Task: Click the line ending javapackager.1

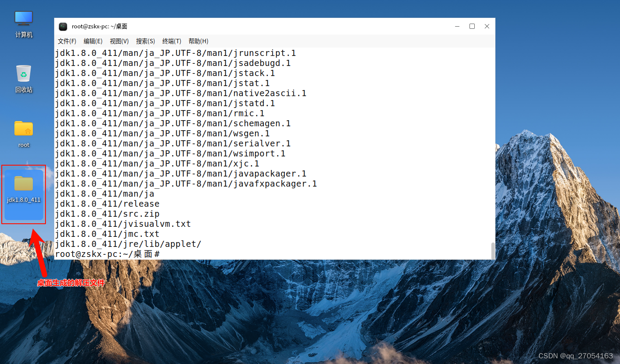Action: (x=181, y=173)
